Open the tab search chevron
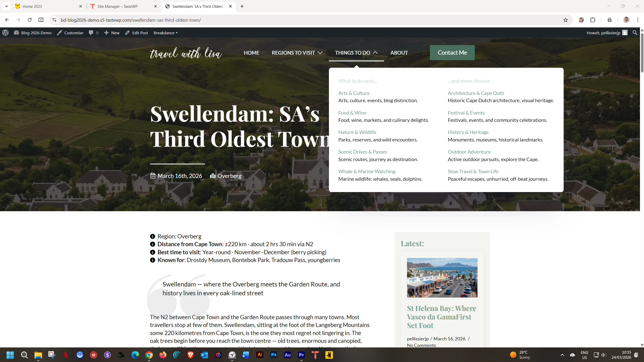 (7, 6)
